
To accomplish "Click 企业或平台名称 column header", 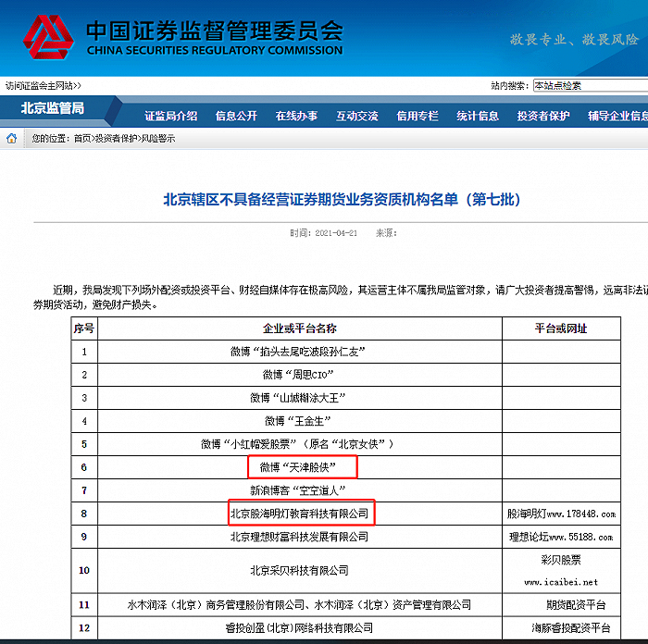I will 300,328.
